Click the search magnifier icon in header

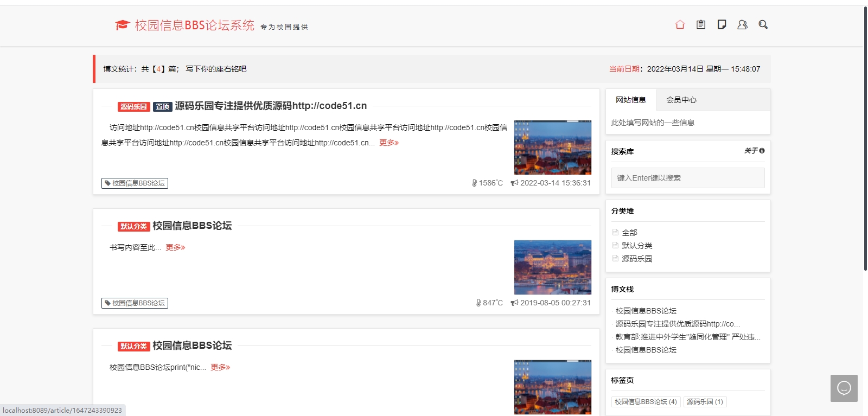pyautogui.click(x=763, y=24)
